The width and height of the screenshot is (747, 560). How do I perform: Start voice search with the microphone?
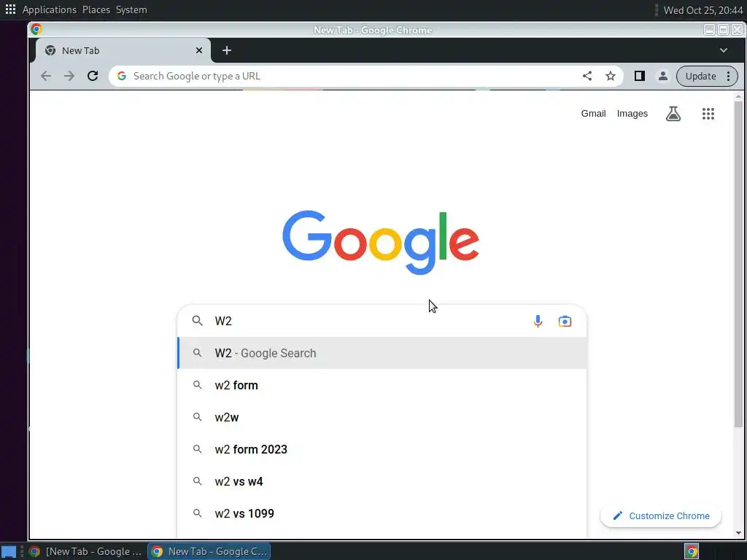click(538, 321)
